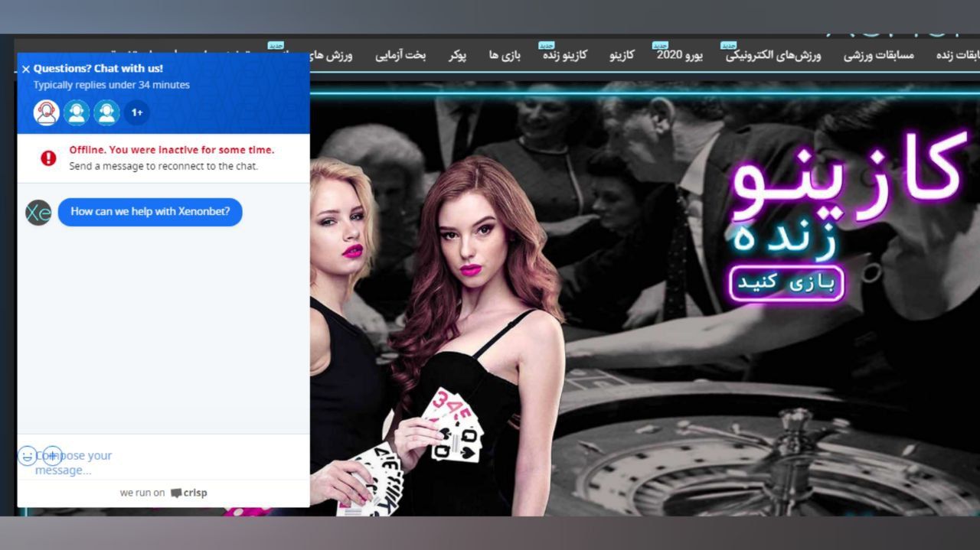Click the 'How can we help with Xenonbet?' bubble

150,212
